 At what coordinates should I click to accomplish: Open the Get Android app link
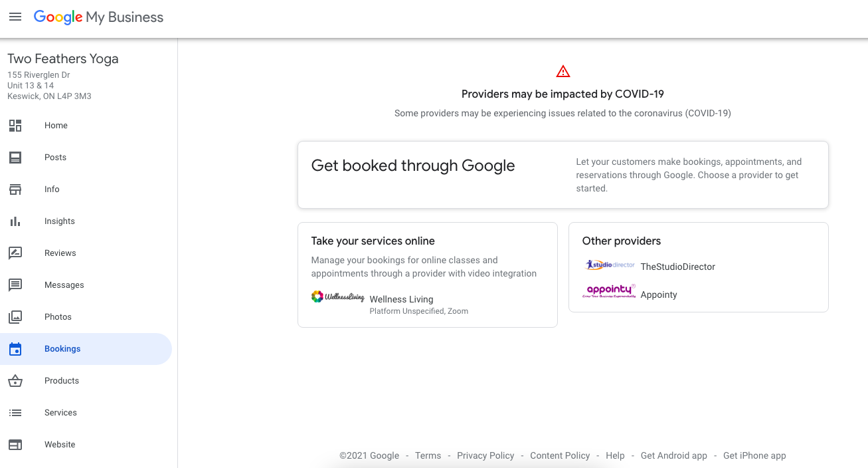pyautogui.click(x=673, y=455)
